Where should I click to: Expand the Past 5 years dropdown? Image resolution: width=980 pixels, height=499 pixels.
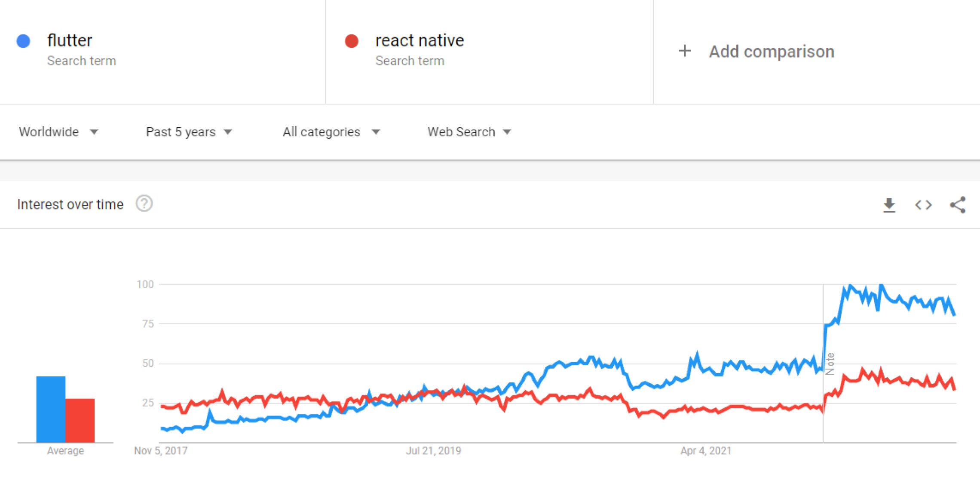click(189, 132)
